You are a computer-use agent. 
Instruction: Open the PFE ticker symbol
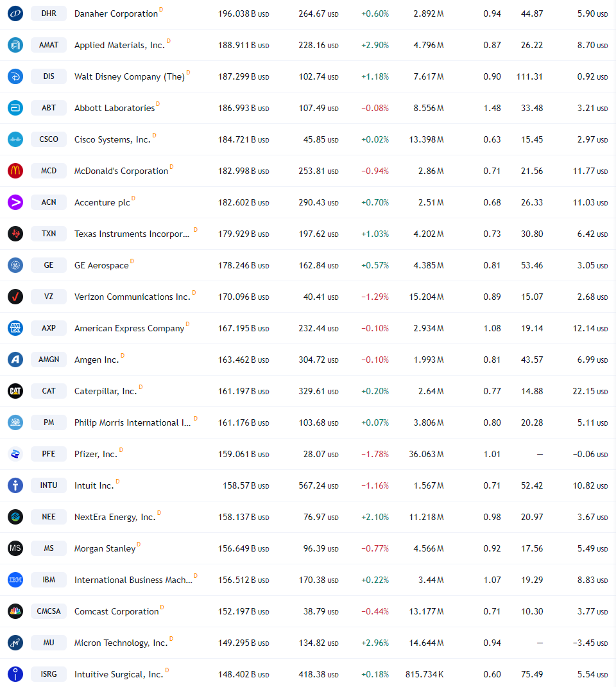click(49, 454)
